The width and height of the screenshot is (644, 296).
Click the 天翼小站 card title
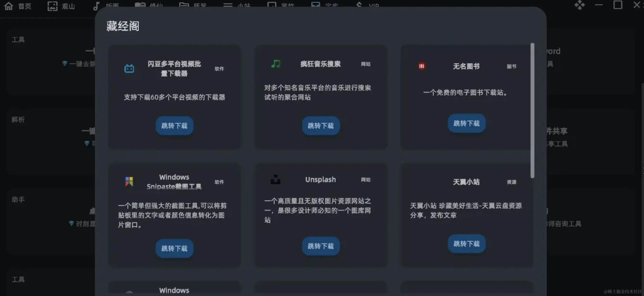(466, 182)
